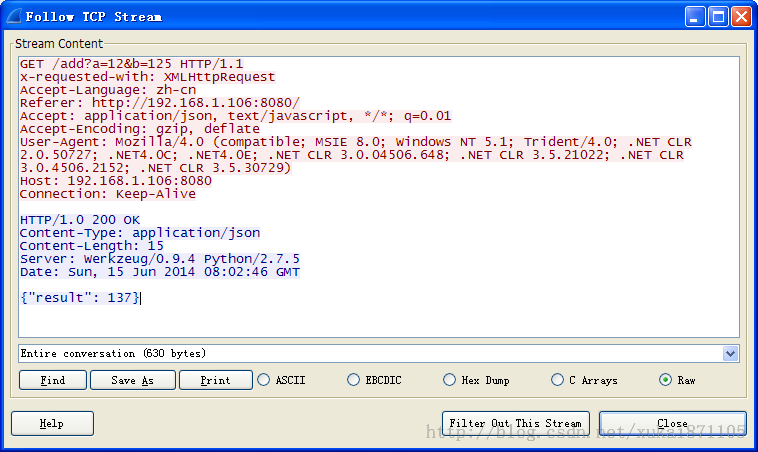
Task: Click the Referer header URL line
Action: (159, 103)
